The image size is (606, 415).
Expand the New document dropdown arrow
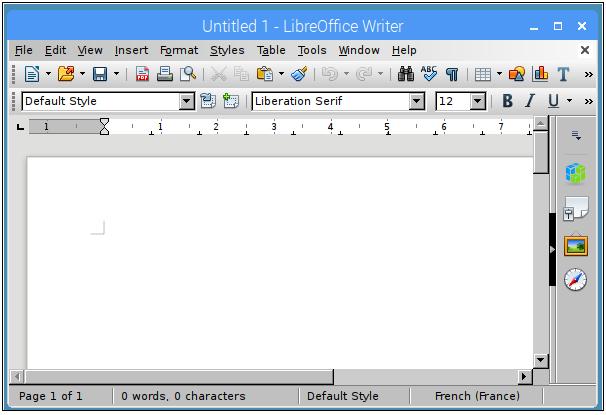tap(48, 73)
